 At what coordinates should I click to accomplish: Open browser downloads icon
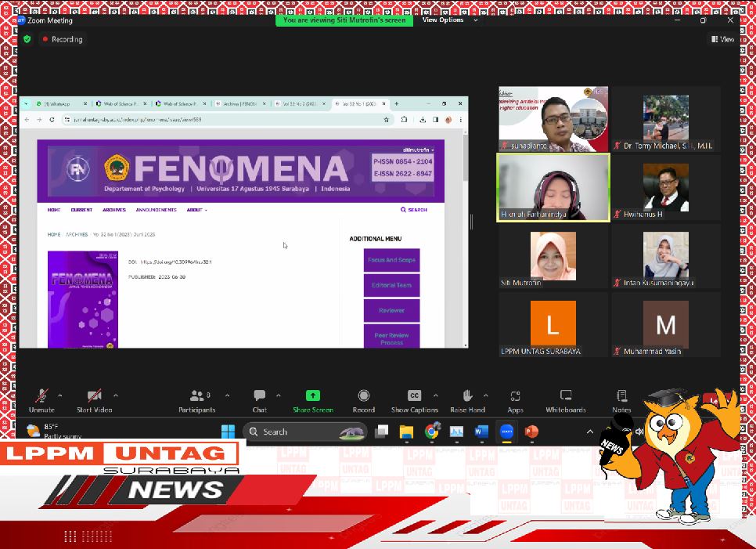click(423, 120)
